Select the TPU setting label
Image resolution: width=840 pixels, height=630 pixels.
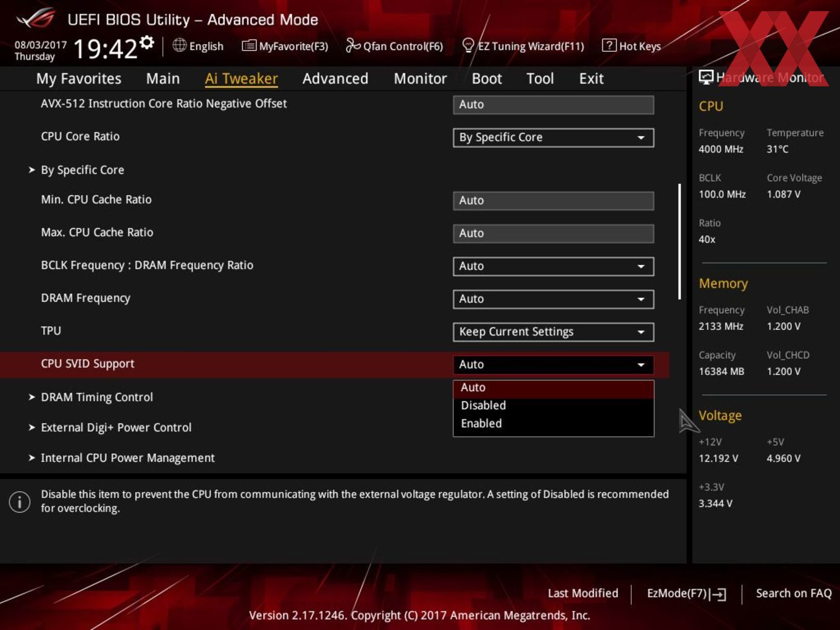coord(51,330)
